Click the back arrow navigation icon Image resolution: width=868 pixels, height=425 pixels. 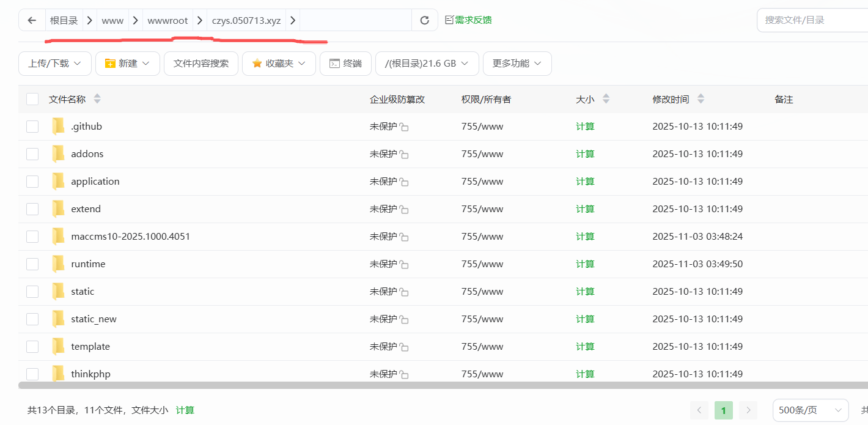pyautogui.click(x=32, y=20)
